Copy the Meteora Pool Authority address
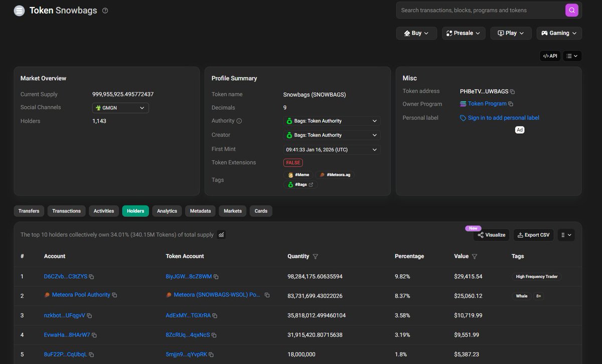Image resolution: width=602 pixels, height=364 pixels. pyautogui.click(x=114, y=295)
